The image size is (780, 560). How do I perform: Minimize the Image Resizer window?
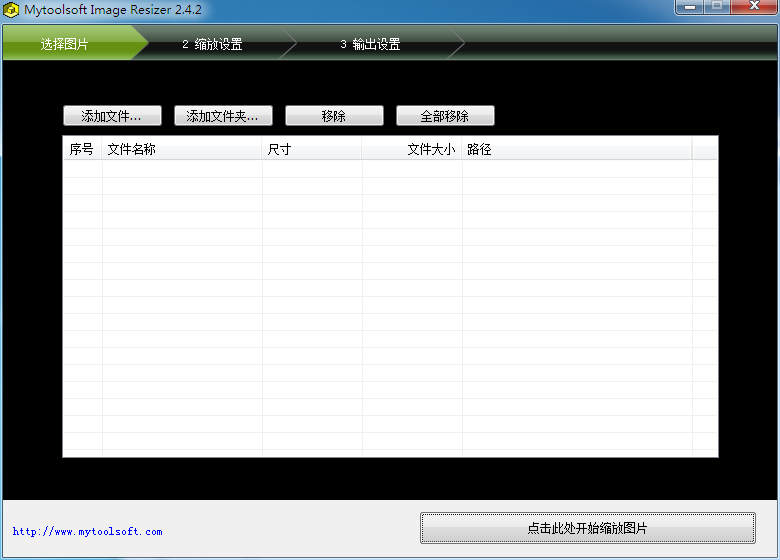(x=689, y=6)
